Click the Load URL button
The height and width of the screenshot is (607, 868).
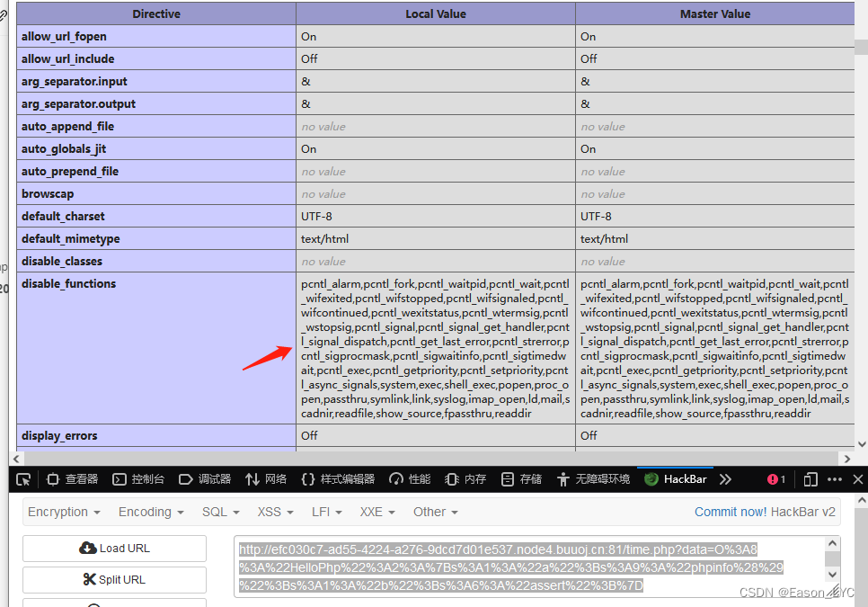click(115, 549)
